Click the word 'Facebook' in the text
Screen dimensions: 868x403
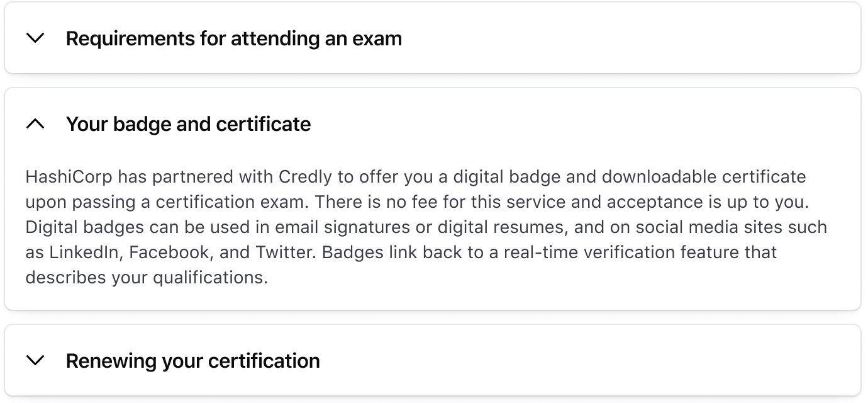[169, 253]
